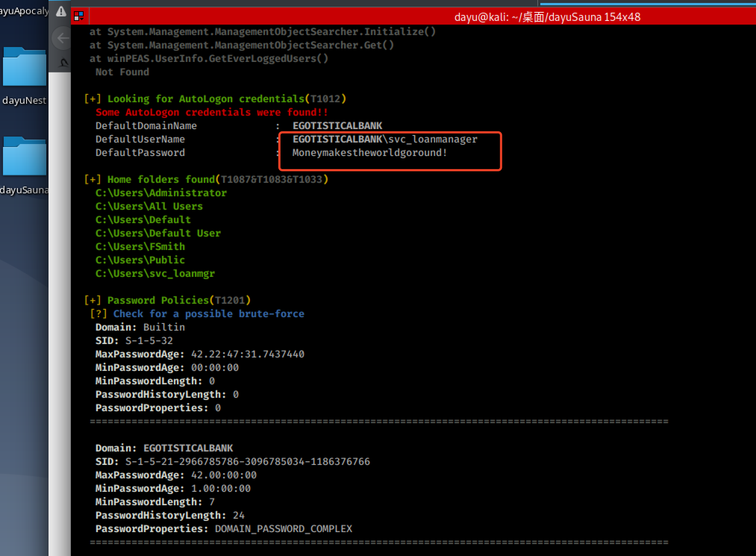The width and height of the screenshot is (756, 556).
Task: Click MaxPasswordAge 42.22:47:31.7437440 value
Action: [247, 354]
